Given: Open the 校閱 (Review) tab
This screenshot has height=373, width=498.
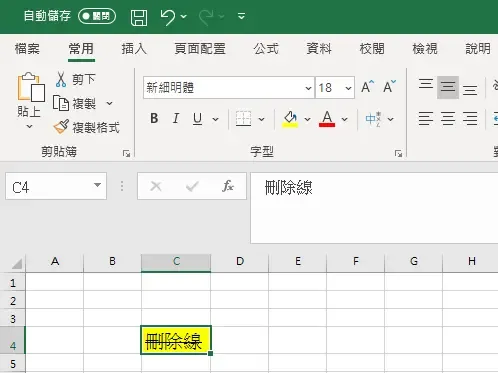Looking at the screenshot, I should pyautogui.click(x=372, y=49).
